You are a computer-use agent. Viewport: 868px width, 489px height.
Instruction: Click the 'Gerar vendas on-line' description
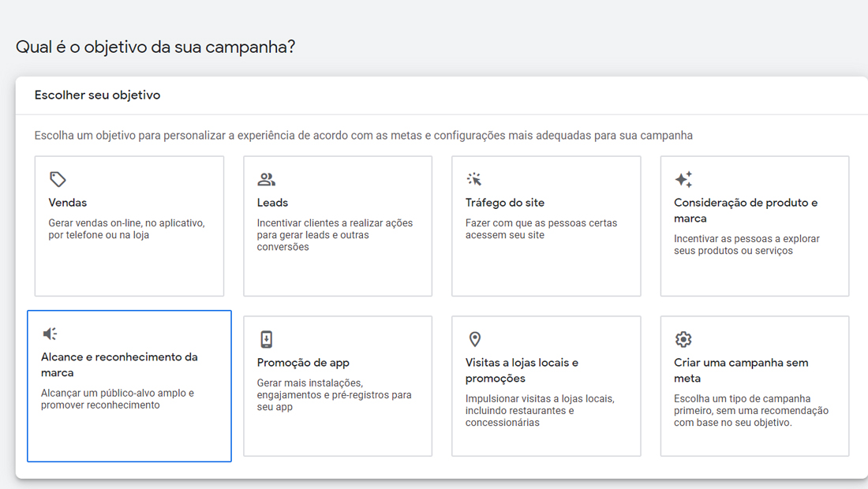pos(127,229)
